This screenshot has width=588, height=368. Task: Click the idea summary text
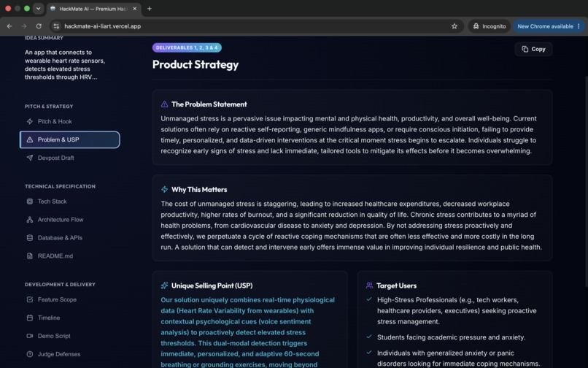pyautogui.click(x=65, y=64)
